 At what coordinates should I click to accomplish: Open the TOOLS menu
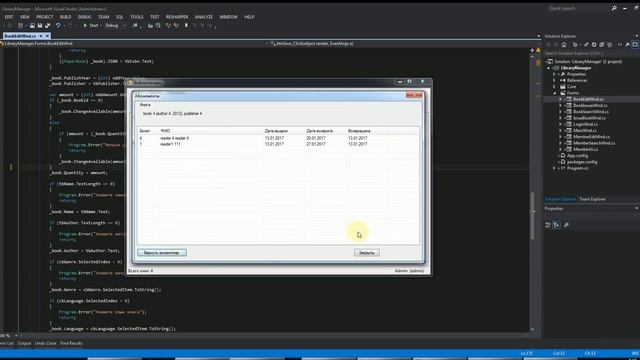pyautogui.click(x=137, y=17)
